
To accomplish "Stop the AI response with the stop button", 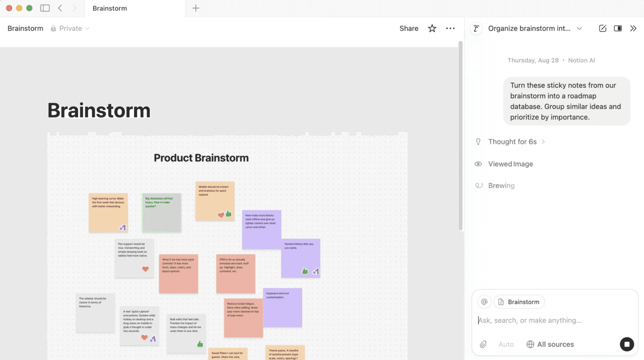I will pyautogui.click(x=627, y=344).
